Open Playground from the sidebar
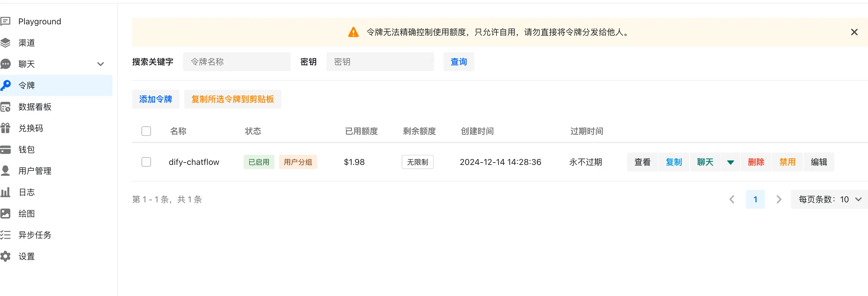This screenshot has height=296, width=868. pyautogui.click(x=39, y=21)
